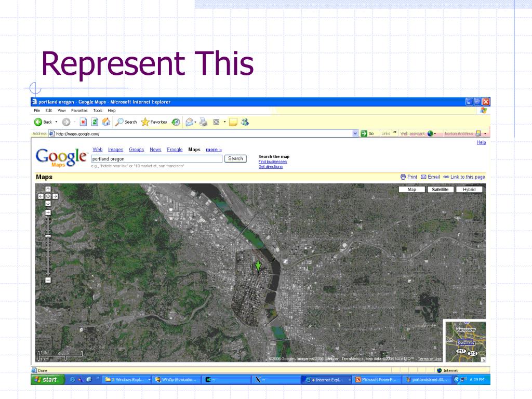The height and width of the screenshot is (399, 532).
Task: Open the Favorites menu
Action: click(x=79, y=111)
